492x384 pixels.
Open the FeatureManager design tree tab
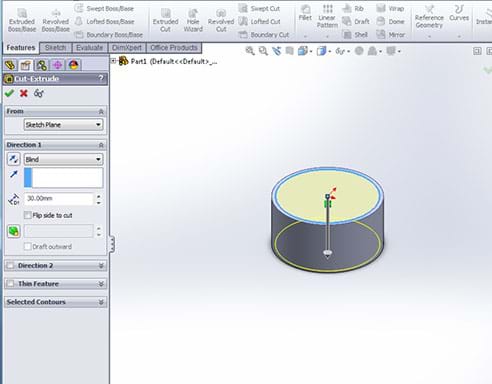[10, 65]
